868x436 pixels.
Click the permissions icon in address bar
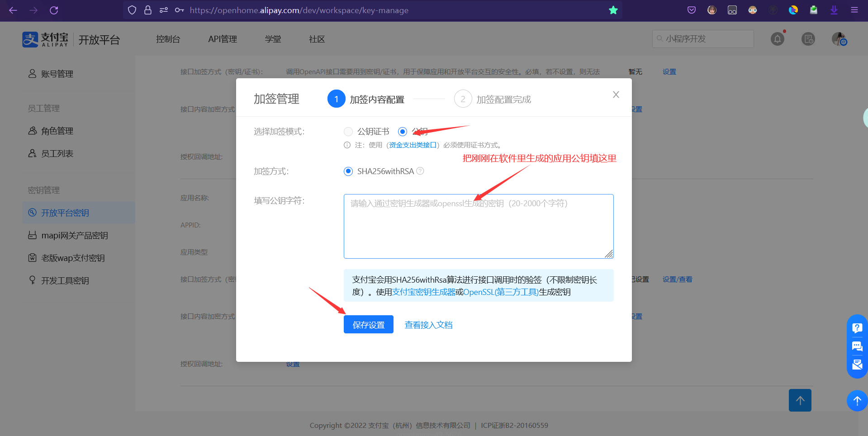pyautogui.click(x=164, y=10)
